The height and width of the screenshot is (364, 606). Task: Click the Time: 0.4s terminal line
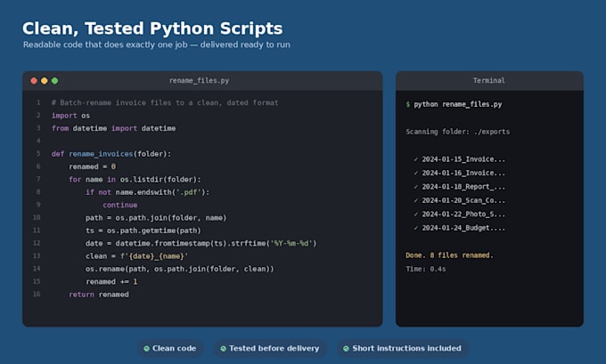pos(425,269)
